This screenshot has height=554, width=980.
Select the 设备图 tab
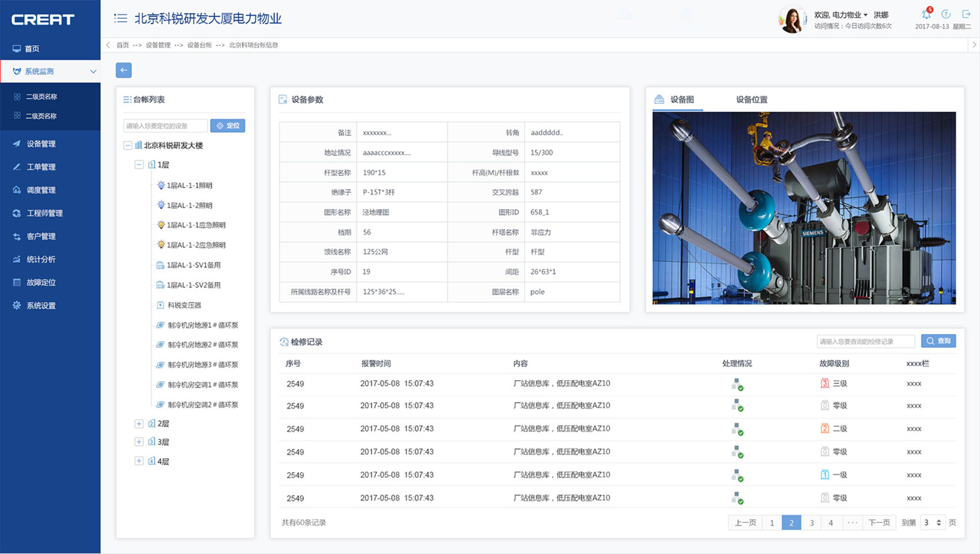pyautogui.click(x=681, y=100)
